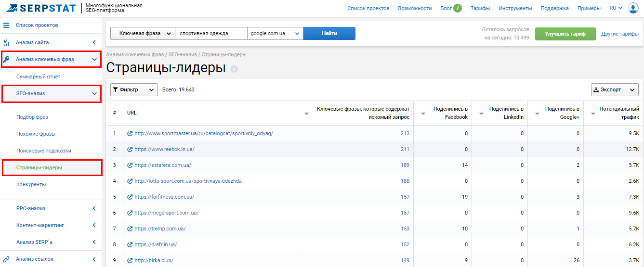Viewport: 644px width, 267px height.
Task: Click the keyword input containing спортивная одежда
Action: 211,34
